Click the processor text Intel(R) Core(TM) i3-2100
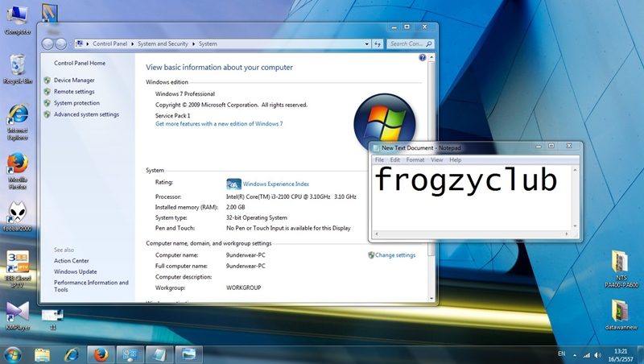Viewport: 644px width, 364px height. (x=291, y=196)
